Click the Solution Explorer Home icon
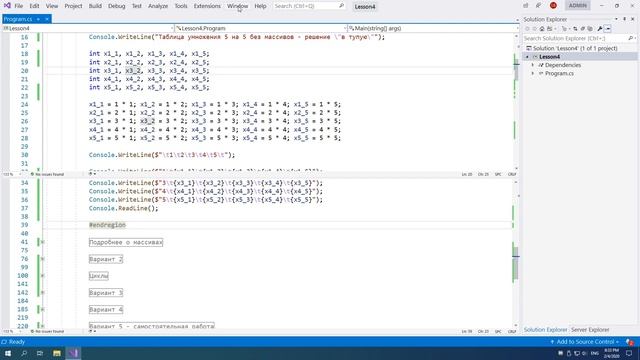The image size is (640, 360). (x=542, y=29)
